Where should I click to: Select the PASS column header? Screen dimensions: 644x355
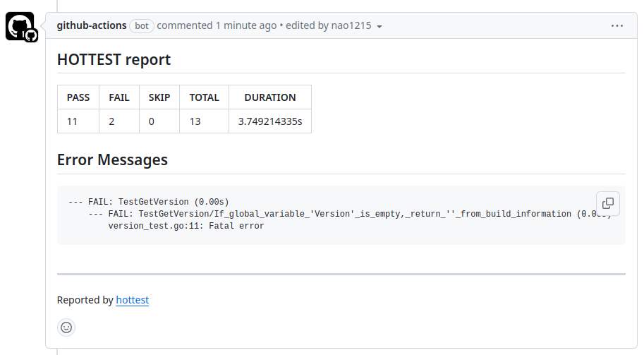(78, 97)
